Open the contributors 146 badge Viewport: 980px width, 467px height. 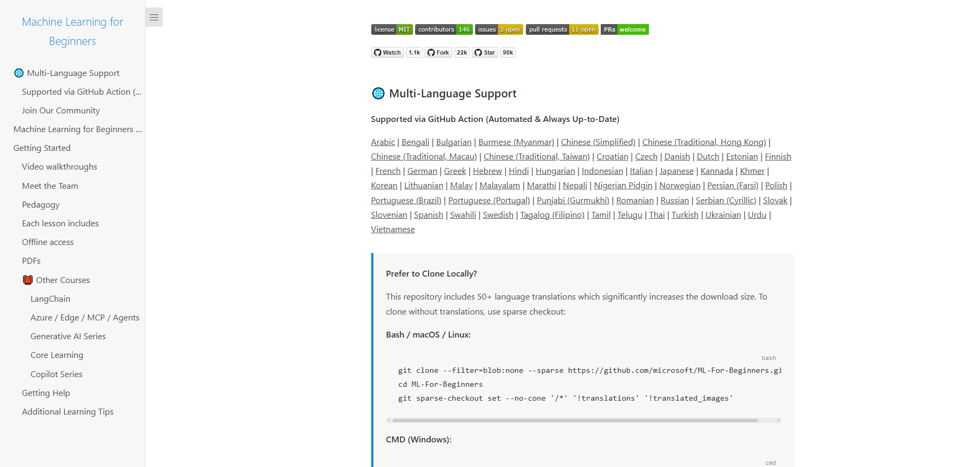(x=444, y=29)
